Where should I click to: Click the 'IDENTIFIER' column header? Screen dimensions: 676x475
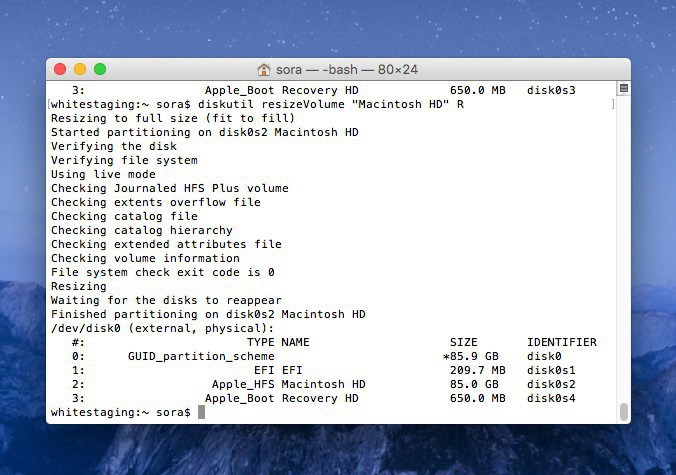pyautogui.click(x=562, y=342)
